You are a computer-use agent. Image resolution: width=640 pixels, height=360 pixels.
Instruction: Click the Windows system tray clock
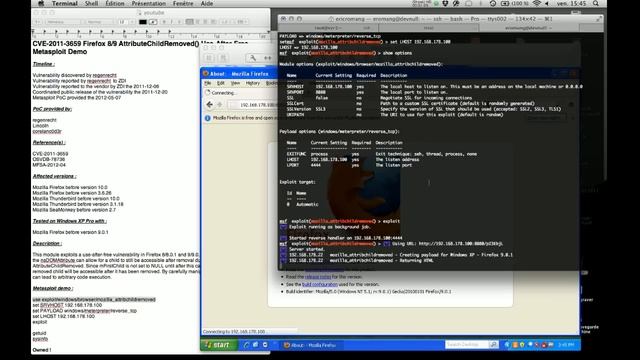(x=566, y=345)
